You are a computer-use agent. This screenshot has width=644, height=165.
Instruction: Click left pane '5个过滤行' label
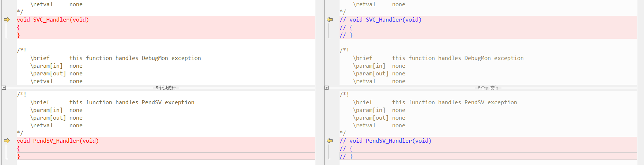166,88
